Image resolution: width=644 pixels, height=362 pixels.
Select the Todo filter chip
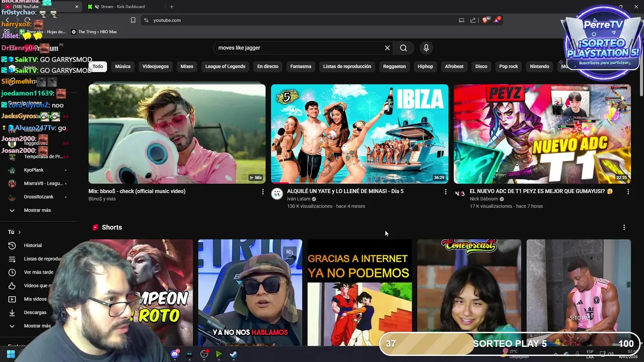98,66
